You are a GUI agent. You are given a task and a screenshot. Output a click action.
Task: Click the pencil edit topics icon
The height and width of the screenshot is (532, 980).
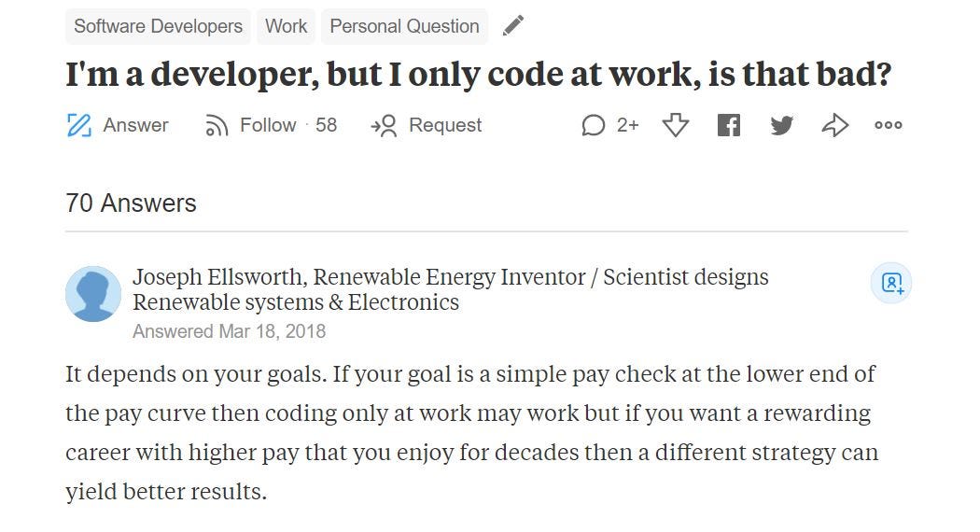click(513, 26)
